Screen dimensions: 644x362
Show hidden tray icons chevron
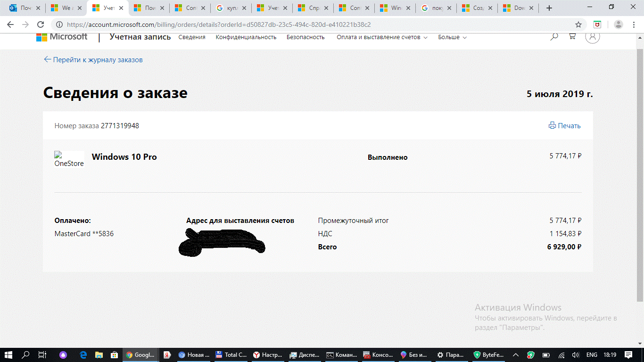[516, 354]
